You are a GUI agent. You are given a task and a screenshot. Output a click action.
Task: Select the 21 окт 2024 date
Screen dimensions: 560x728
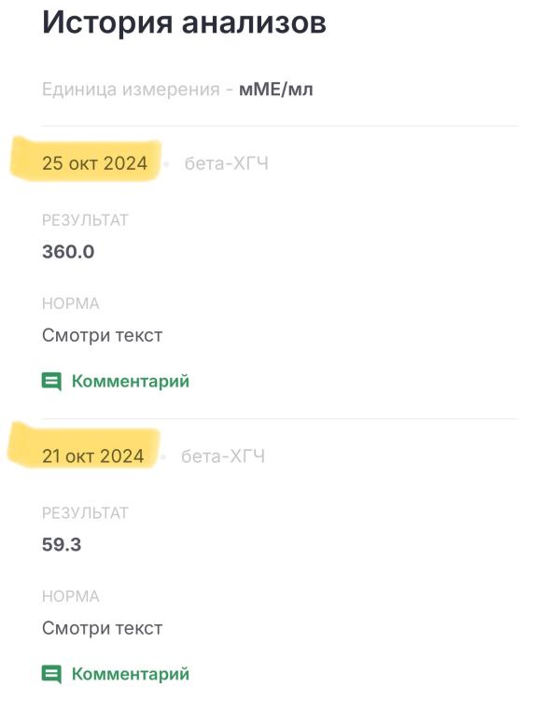93,456
